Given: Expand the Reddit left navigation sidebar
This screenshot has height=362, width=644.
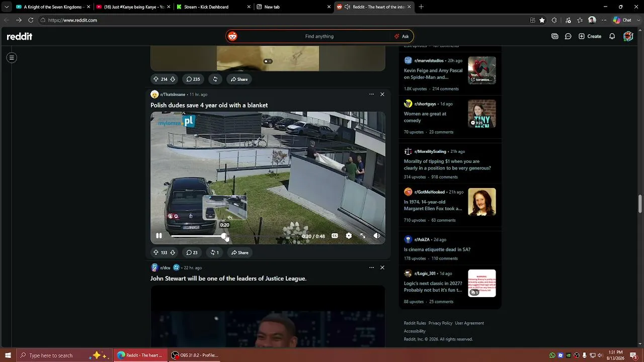Looking at the screenshot, I should (x=12, y=58).
